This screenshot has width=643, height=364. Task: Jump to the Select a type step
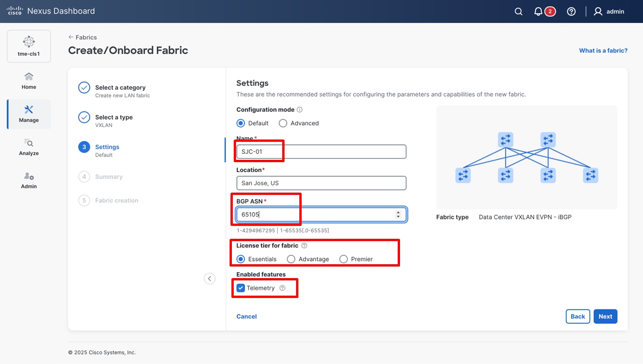pos(114,117)
